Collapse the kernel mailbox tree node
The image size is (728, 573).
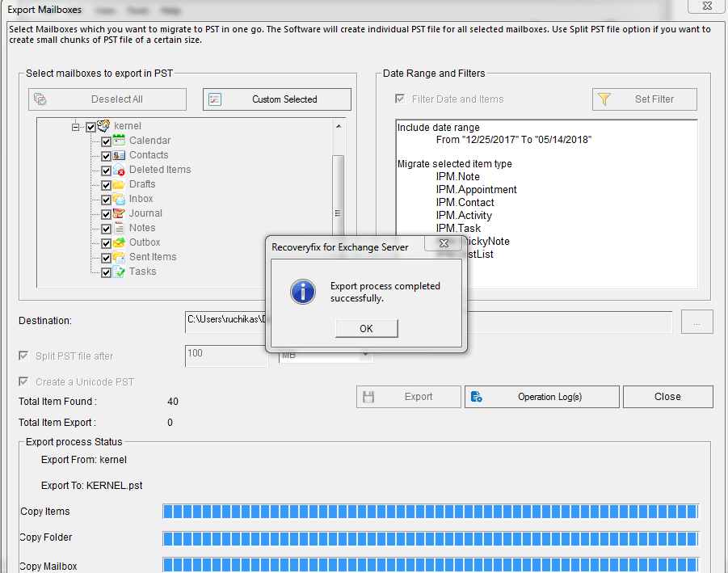(76, 127)
